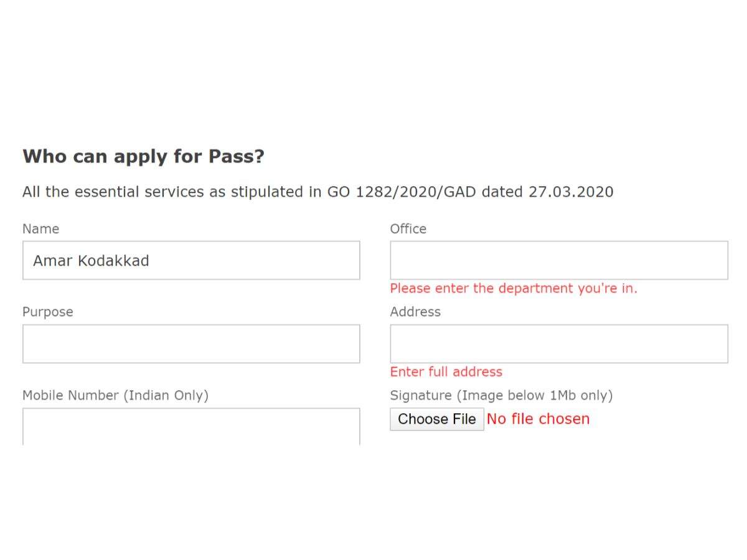Click the No file chosen text
This screenshot has width=747, height=560.
pyautogui.click(x=538, y=419)
